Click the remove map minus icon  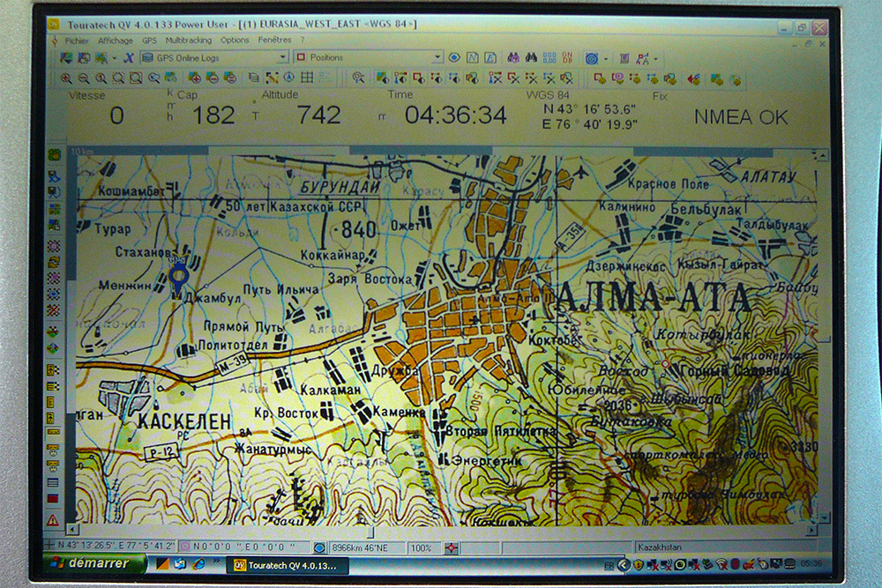coord(212,78)
